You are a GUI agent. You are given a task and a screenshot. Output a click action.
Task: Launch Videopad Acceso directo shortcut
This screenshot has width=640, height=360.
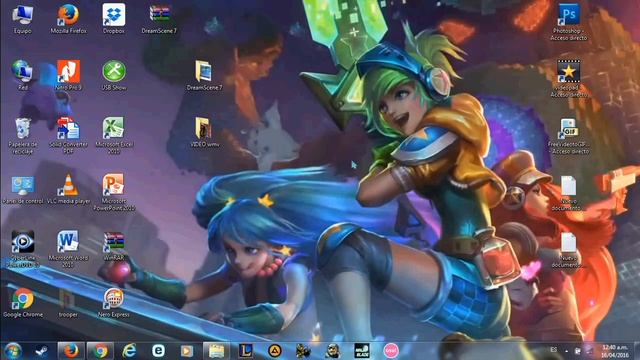tap(569, 79)
